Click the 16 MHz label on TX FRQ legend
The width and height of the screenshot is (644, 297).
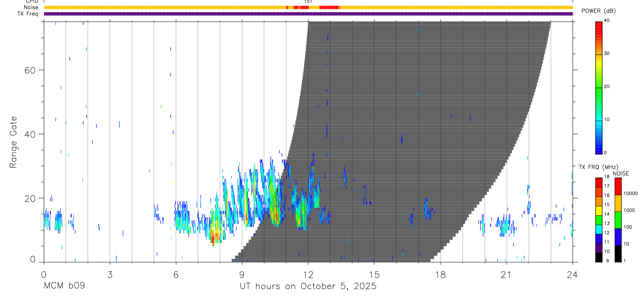(x=607, y=195)
